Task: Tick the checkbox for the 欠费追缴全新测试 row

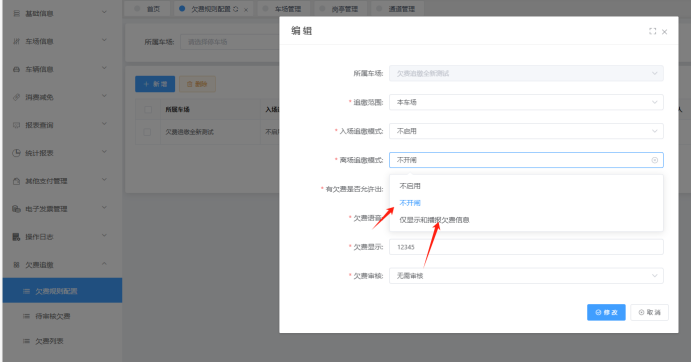Action: pyautogui.click(x=147, y=132)
